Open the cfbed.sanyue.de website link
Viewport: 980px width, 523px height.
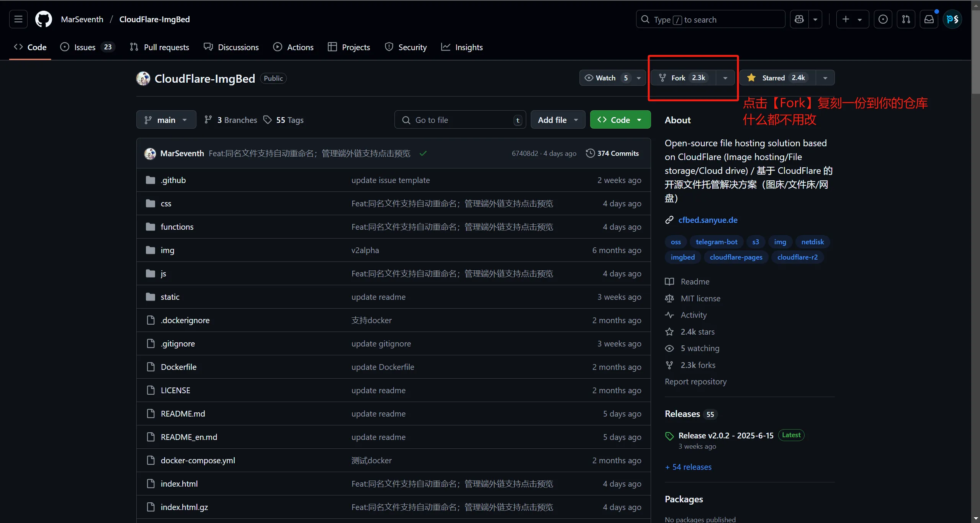pyautogui.click(x=708, y=220)
